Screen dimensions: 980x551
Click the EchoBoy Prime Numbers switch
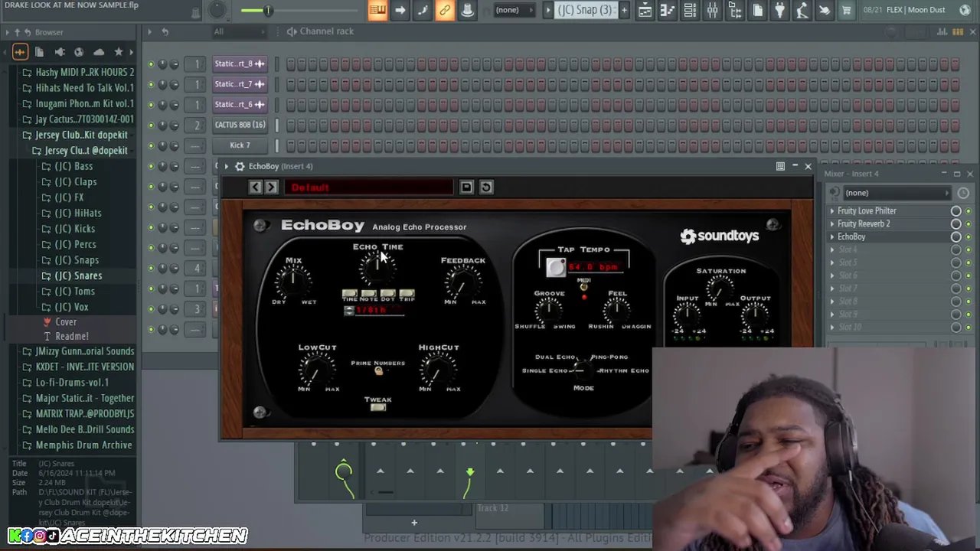tap(378, 371)
